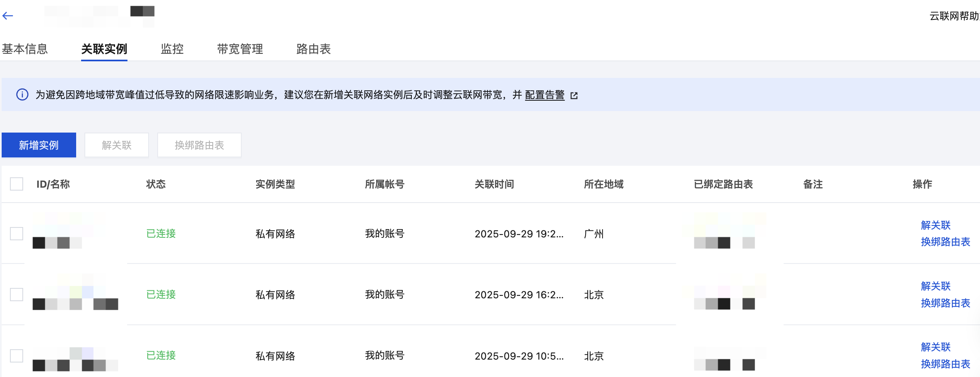The height and width of the screenshot is (377, 980).
Task: Toggle the select-all checkbox in table header
Action: tap(17, 184)
